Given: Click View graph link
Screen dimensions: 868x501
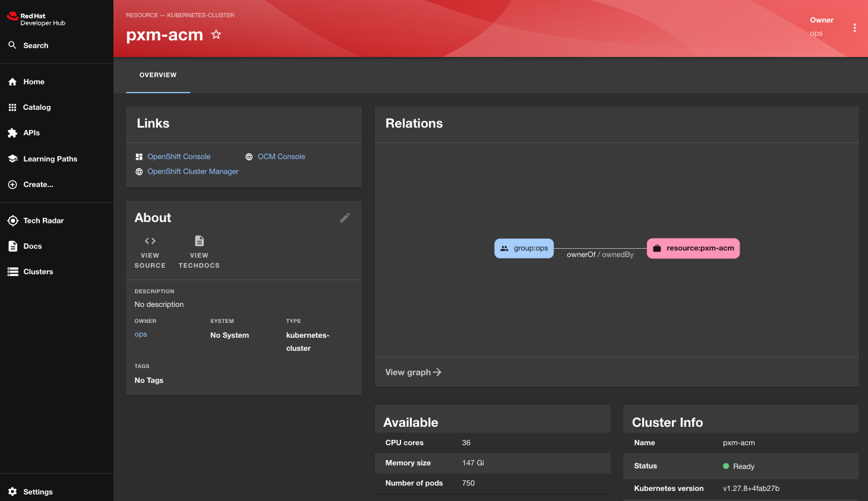Looking at the screenshot, I should click(x=414, y=372).
